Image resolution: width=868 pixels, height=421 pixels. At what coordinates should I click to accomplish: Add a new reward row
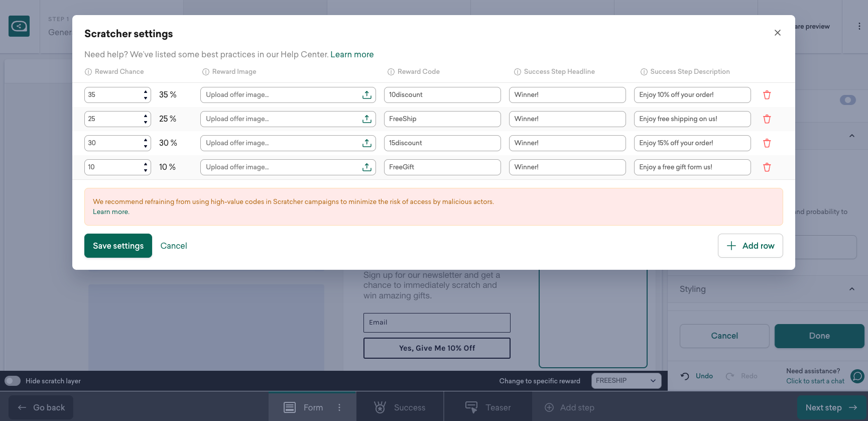(750, 246)
